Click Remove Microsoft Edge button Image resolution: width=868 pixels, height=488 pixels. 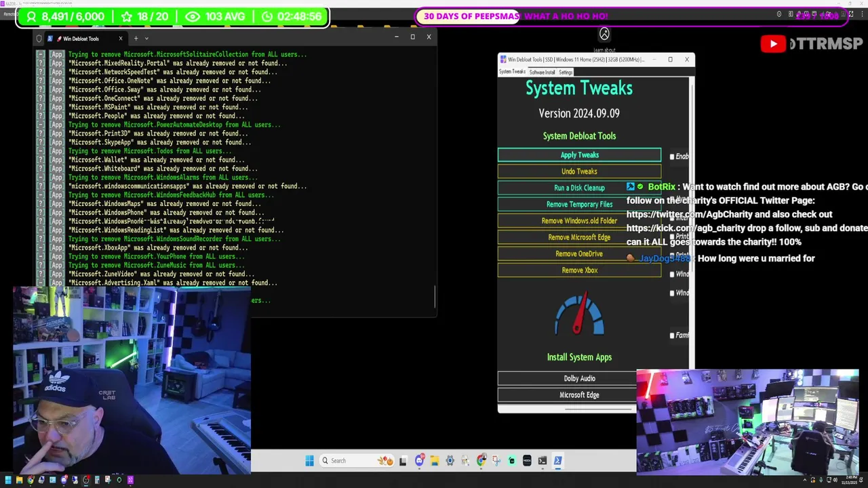[579, 237]
